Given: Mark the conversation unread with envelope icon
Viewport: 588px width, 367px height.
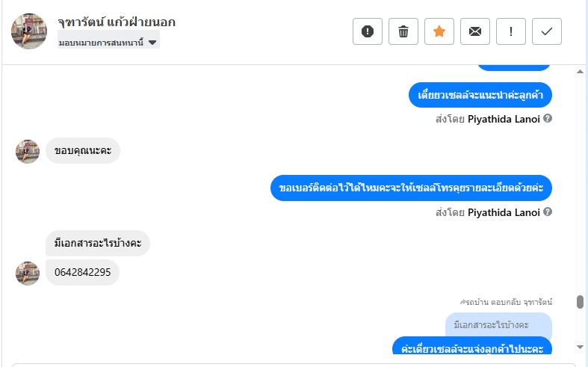Looking at the screenshot, I should [x=475, y=31].
